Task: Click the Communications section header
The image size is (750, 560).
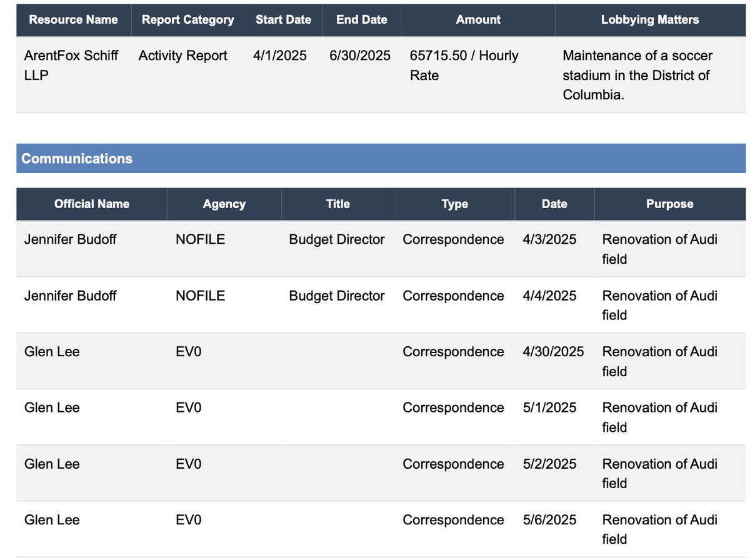Action: click(x=381, y=158)
